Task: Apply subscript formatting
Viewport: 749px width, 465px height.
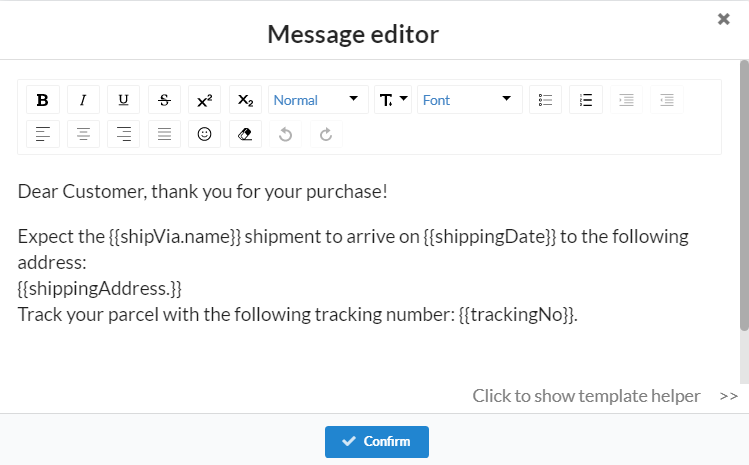Action: coord(245,100)
